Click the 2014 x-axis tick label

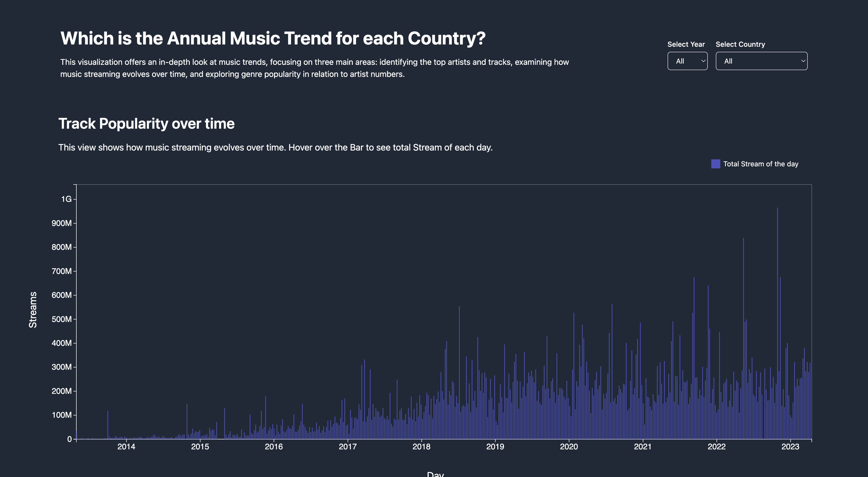pos(126,447)
